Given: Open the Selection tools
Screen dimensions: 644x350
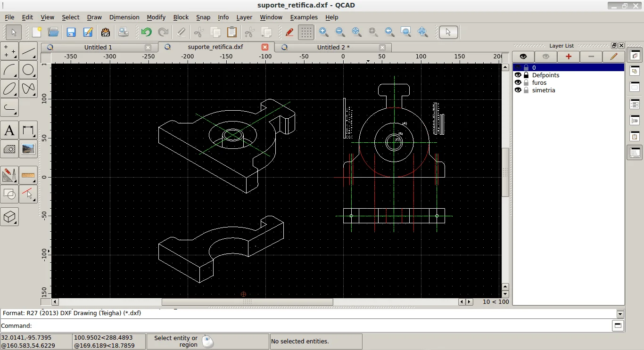Looking at the screenshot, I should [x=28, y=194].
